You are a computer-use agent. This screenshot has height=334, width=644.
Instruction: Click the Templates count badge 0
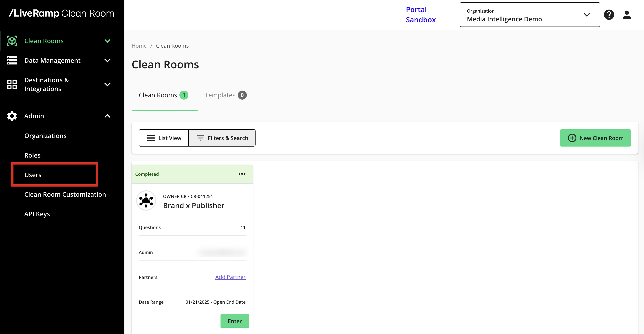tap(242, 95)
